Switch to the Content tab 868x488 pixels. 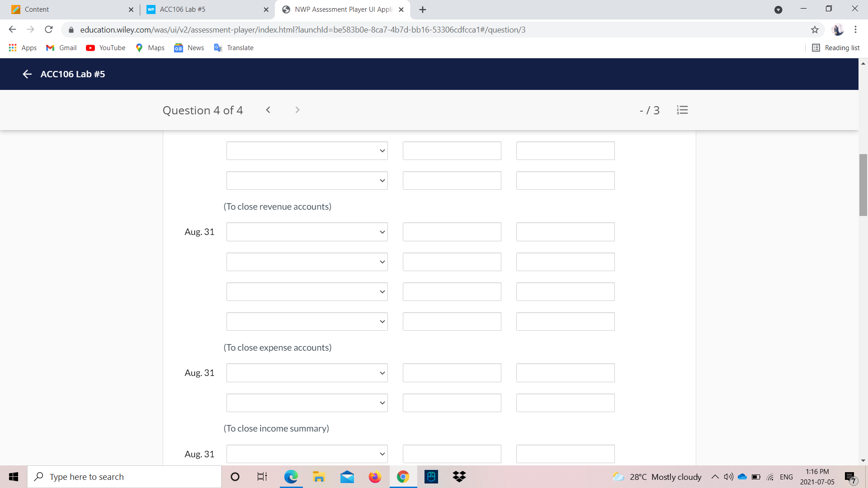[x=68, y=9]
